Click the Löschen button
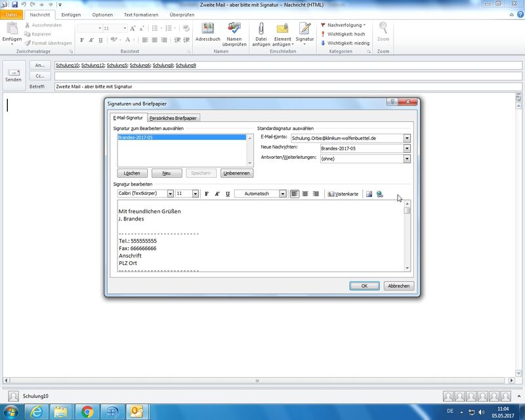This screenshot has height=420, width=525. pyautogui.click(x=132, y=173)
